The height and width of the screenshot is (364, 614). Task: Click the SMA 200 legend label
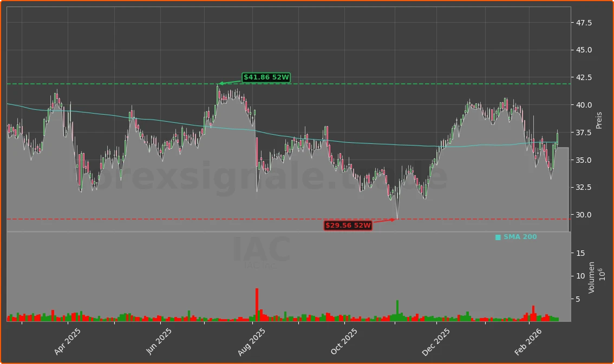tap(520, 236)
